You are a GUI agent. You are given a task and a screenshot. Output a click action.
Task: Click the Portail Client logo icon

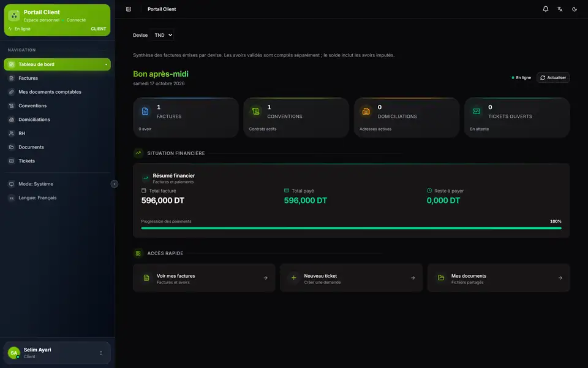[14, 15]
